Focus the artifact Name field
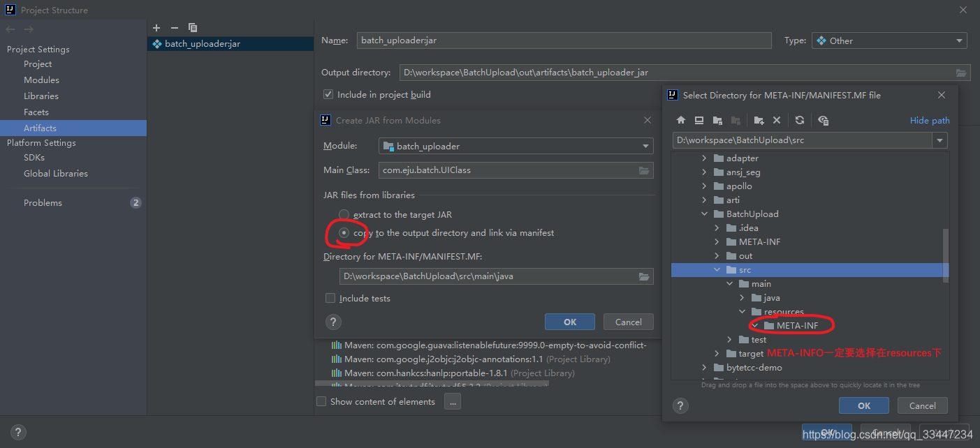This screenshot has height=448, width=980. coord(564,40)
